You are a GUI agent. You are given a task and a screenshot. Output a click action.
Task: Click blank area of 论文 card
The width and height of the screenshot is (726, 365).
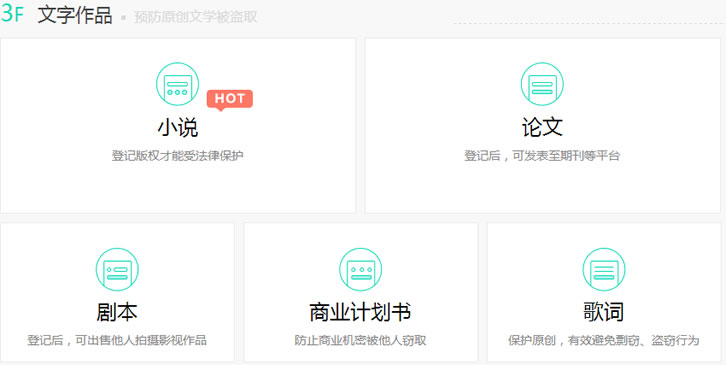pyautogui.click(x=542, y=190)
